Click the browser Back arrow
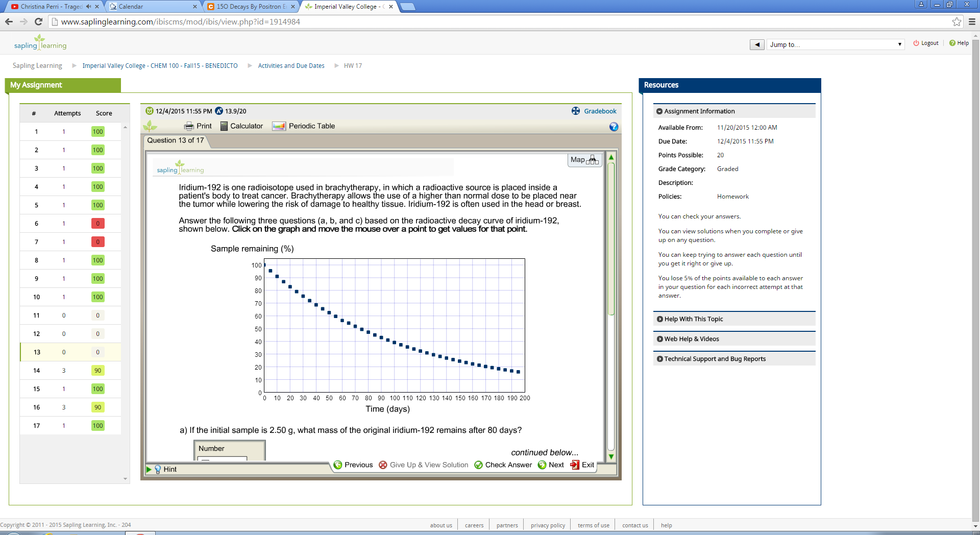The height and width of the screenshot is (535, 980). click(x=9, y=21)
